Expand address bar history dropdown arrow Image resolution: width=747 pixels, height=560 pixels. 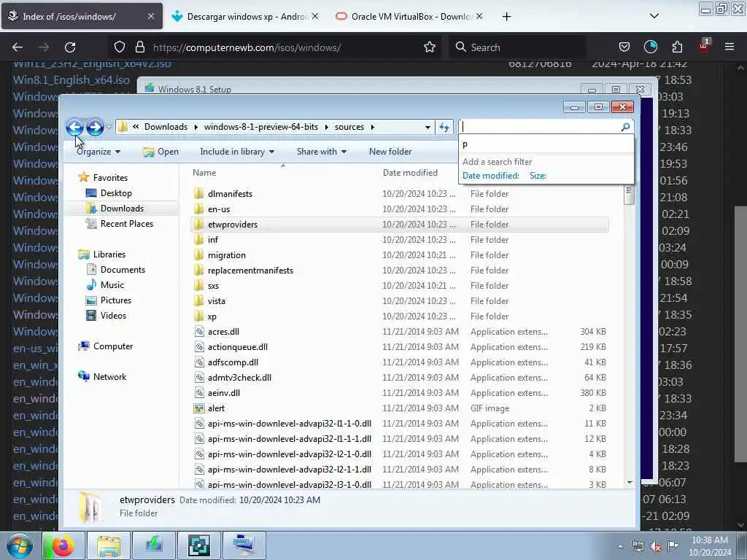(427, 127)
